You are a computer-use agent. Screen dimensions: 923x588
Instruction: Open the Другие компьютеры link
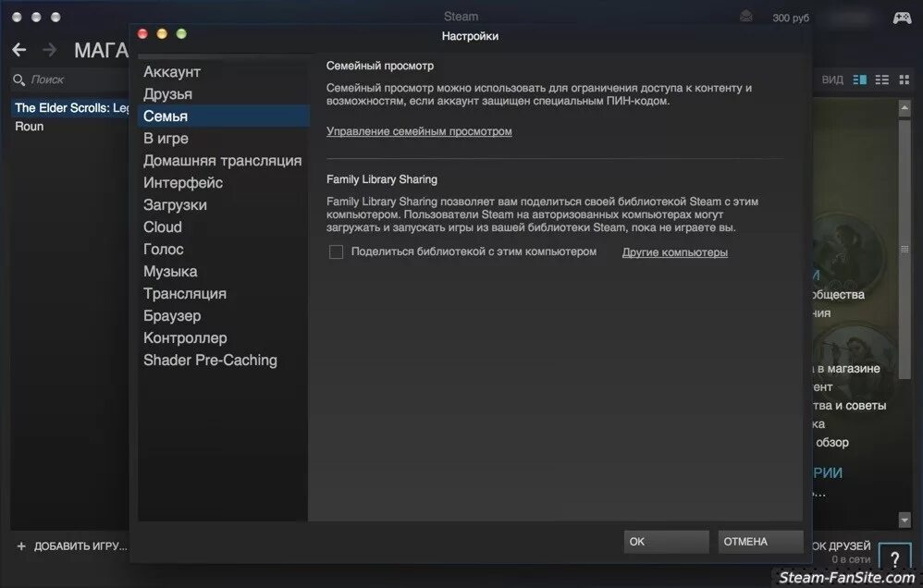pos(674,252)
